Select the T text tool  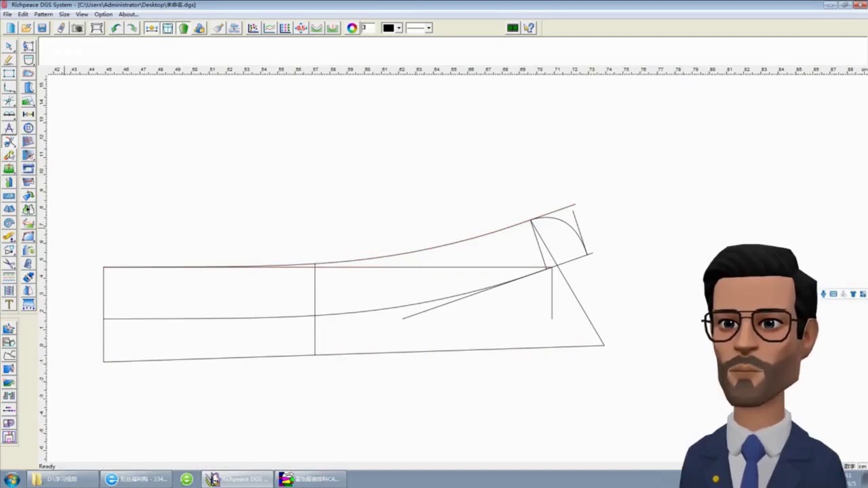[9, 304]
